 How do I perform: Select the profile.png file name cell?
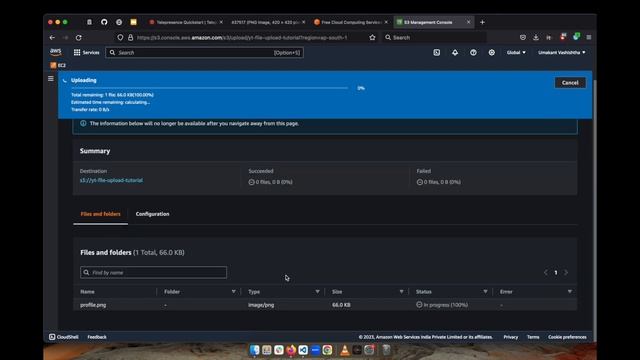pos(93,305)
